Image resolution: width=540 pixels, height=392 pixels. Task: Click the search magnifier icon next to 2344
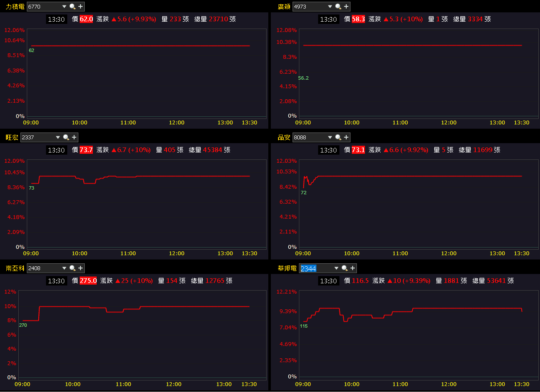tap(345, 268)
